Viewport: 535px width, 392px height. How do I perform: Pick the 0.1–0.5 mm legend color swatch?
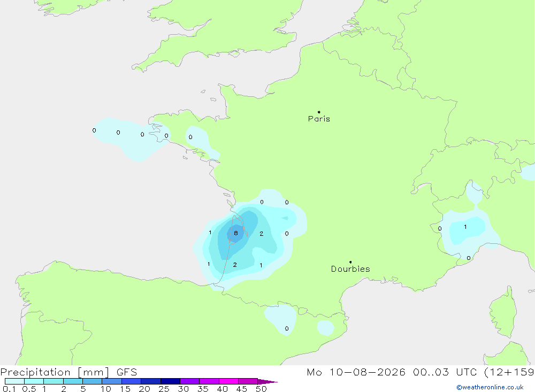tap(14, 381)
